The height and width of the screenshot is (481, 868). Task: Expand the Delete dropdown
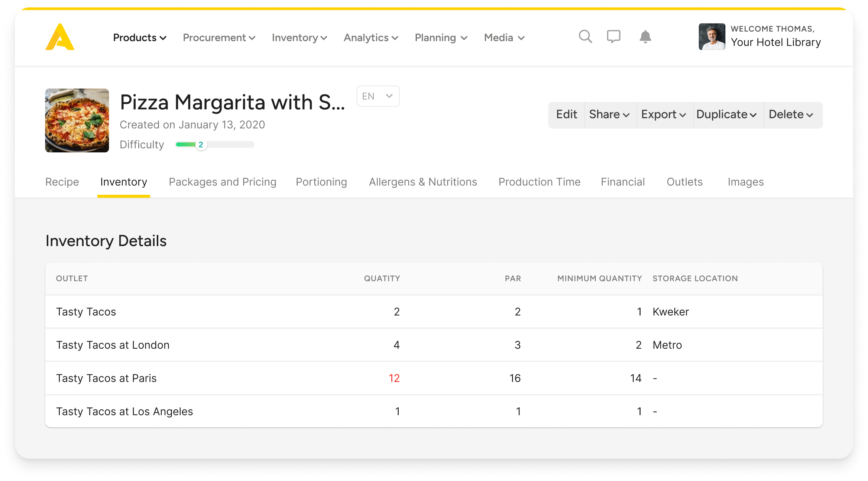(791, 114)
